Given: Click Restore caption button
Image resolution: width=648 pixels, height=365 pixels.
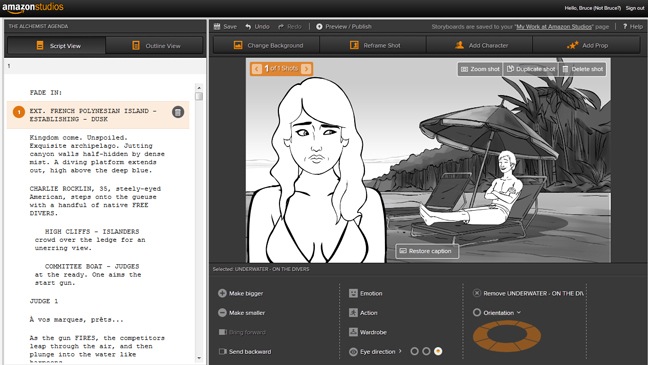Looking at the screenshot, I should [x=427, y=251].
